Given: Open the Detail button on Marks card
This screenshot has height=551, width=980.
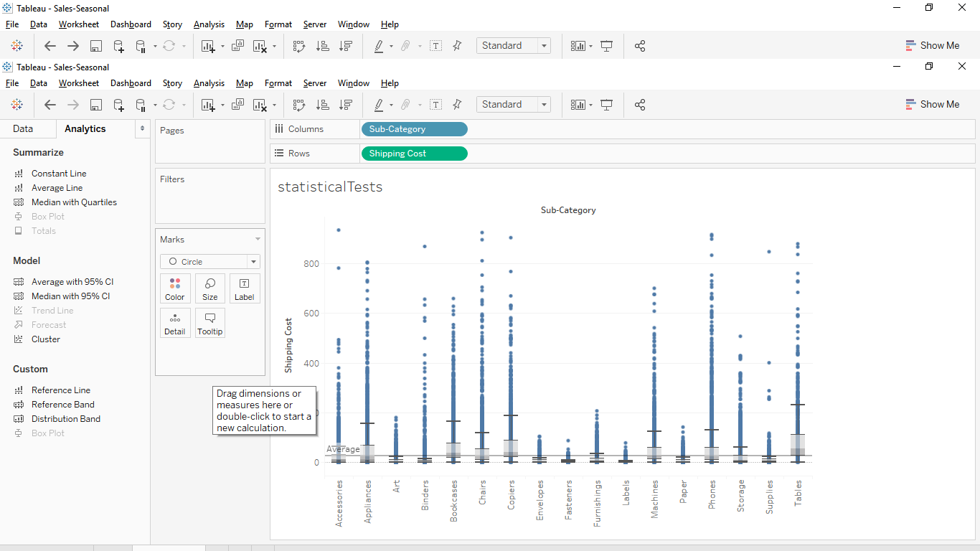Looking at the screenshot, I should pos(175,323).
